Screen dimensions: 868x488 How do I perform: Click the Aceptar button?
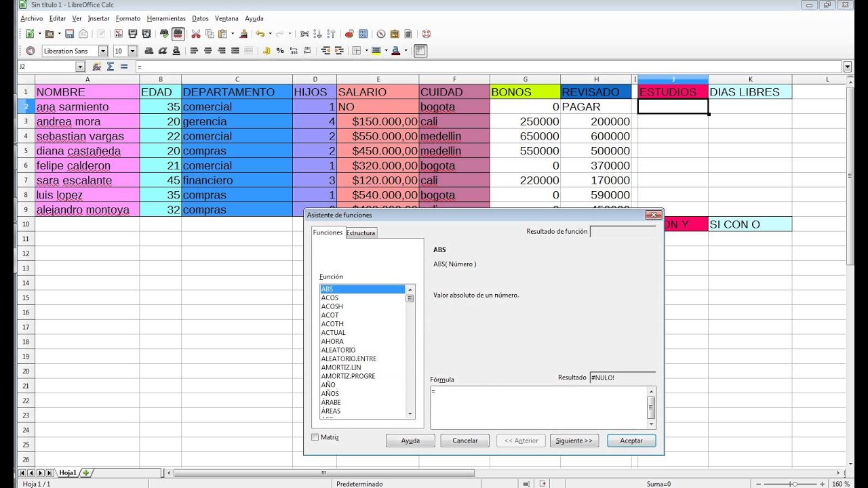[x=631, y=441]
